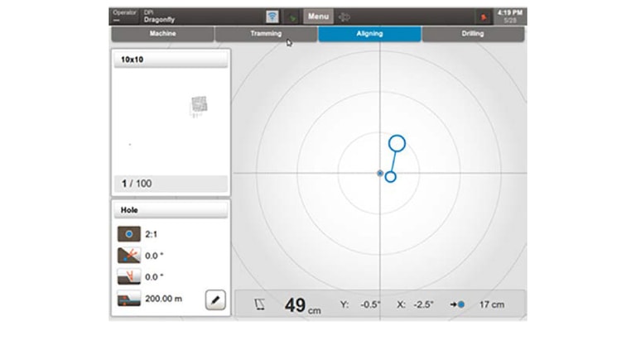Click the grayed arrows icon right of Menu
Viewport: 636px width, 364px height.
(344, 17)
